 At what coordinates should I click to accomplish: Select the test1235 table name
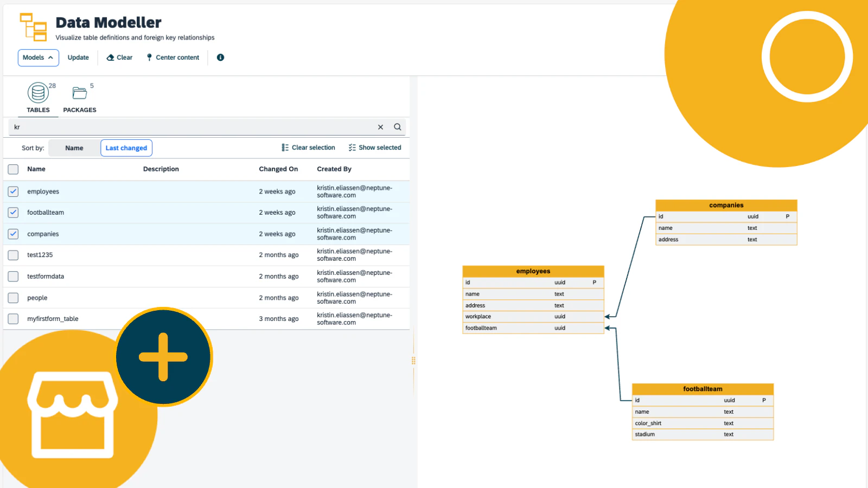click(x=40, y=255)
